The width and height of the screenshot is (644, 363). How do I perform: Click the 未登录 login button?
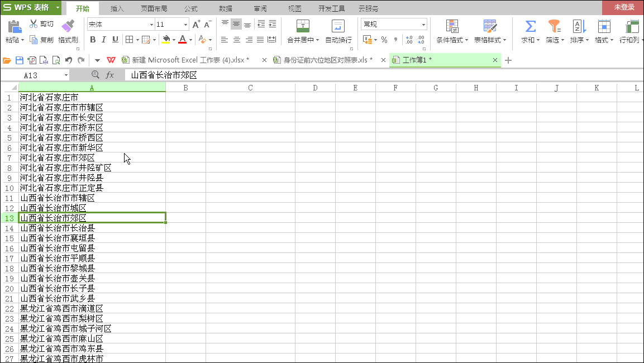point(624,7)
